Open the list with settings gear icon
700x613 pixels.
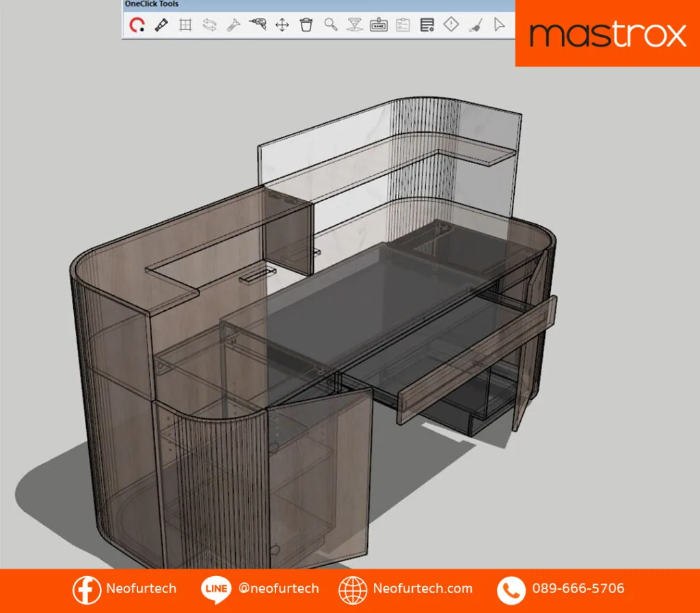(x=427, y=25)
